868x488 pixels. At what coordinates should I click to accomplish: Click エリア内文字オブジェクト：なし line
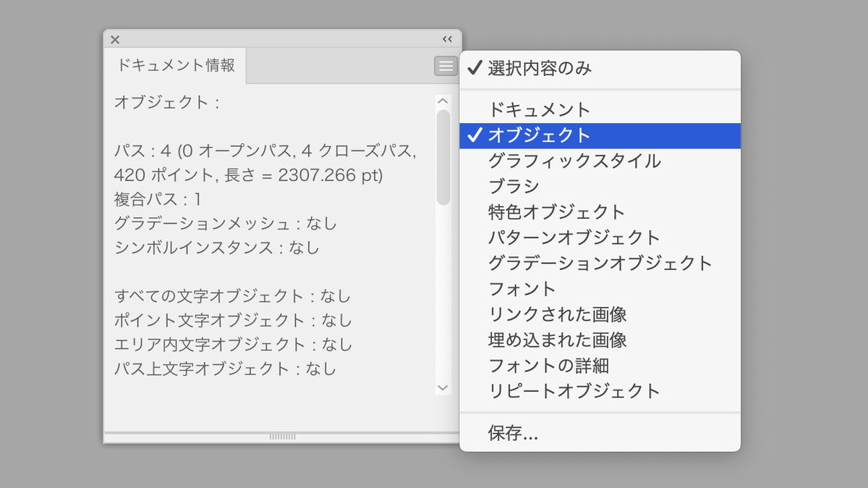click(x=234, y=344)
